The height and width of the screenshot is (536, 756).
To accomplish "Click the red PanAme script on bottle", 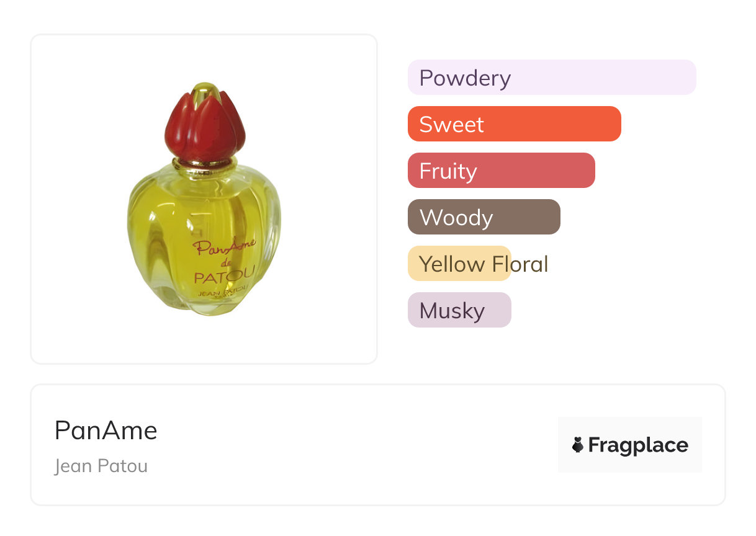I will (x=223, y=248).
